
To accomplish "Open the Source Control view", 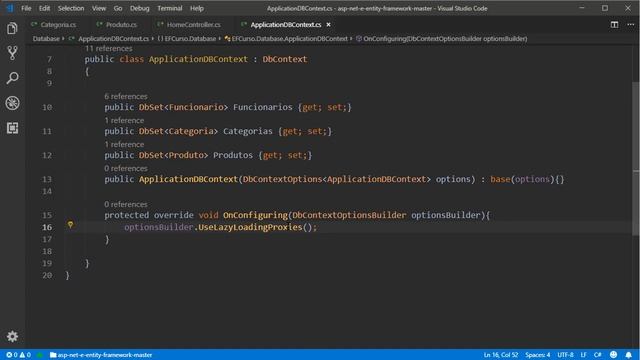I will click(x=12, y=53).
